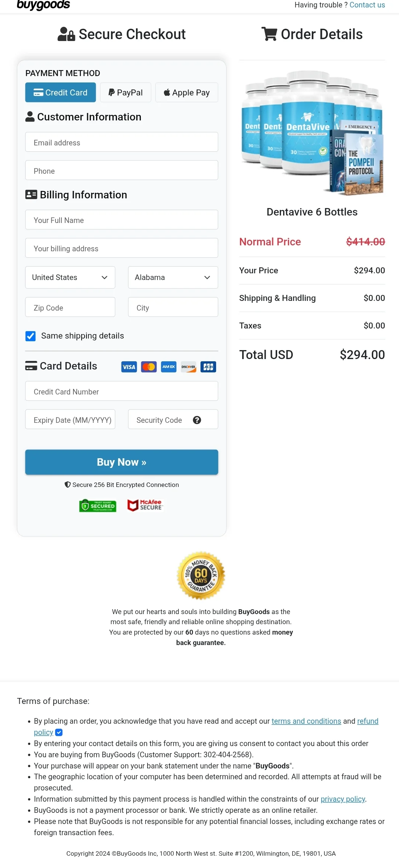
Task: Select the Mastercard payment icon
Action: pos(149,367)
